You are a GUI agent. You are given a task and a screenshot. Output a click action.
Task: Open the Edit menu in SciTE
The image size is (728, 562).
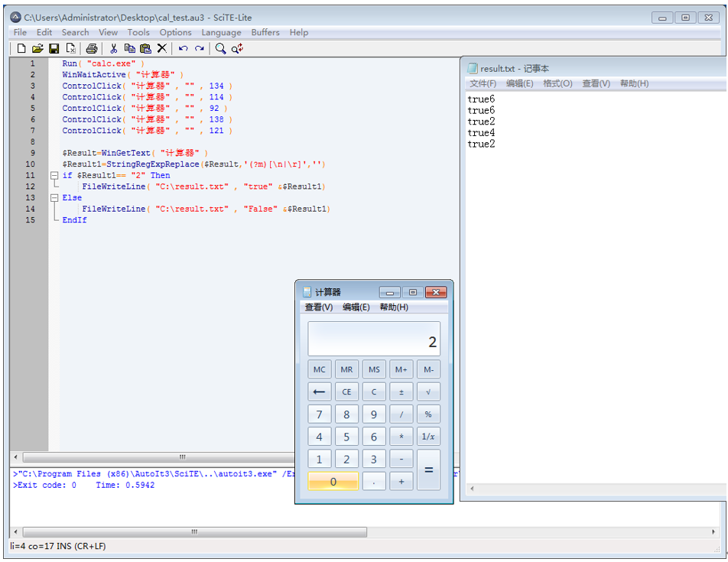tap(44, 32)
